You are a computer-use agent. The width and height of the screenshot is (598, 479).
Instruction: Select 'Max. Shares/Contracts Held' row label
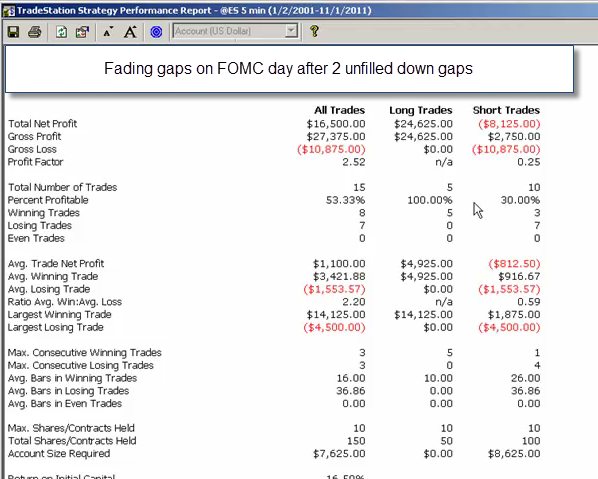71,428
